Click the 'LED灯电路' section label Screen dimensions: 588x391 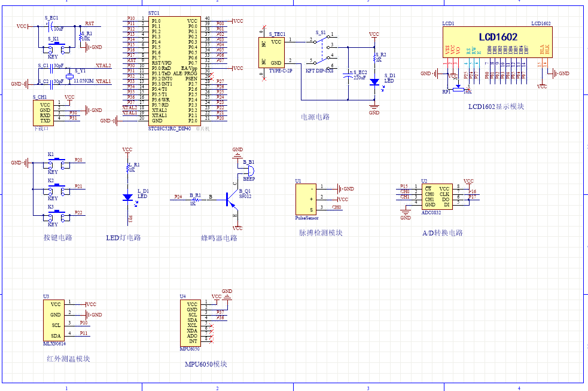tap(123, 237)
